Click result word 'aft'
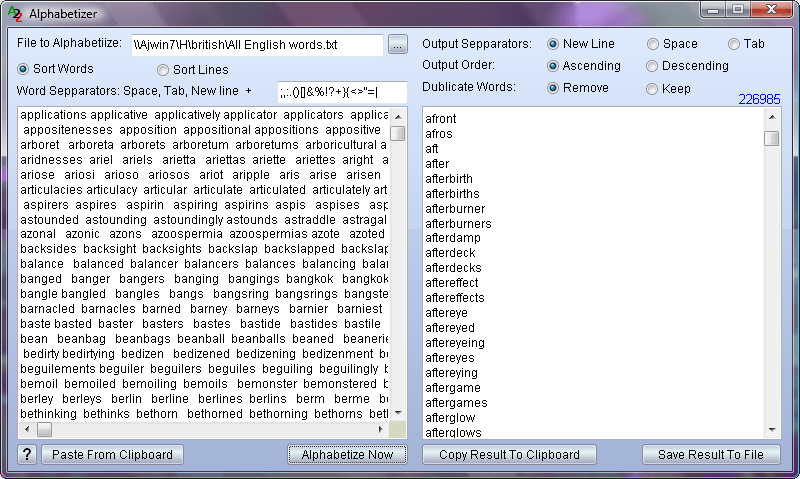The width and height of the screenshot is (800, 479). [x=432, y=149]
